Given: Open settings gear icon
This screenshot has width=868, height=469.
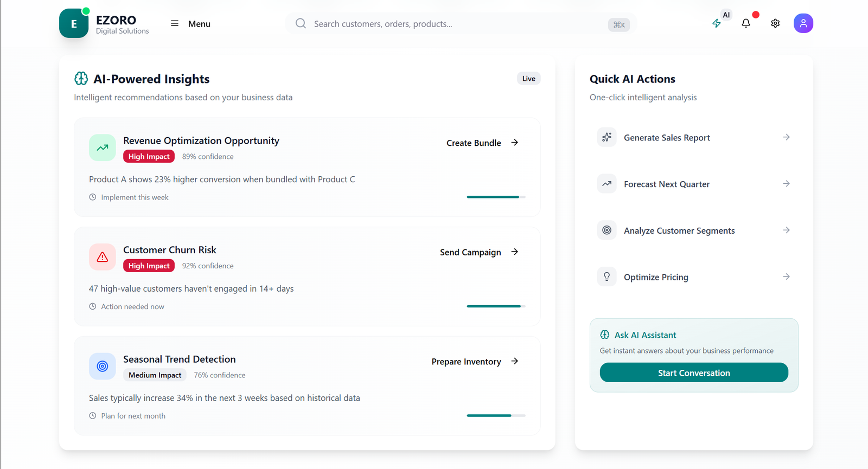Looking at the screenshot, I should (x=775, y=23).
